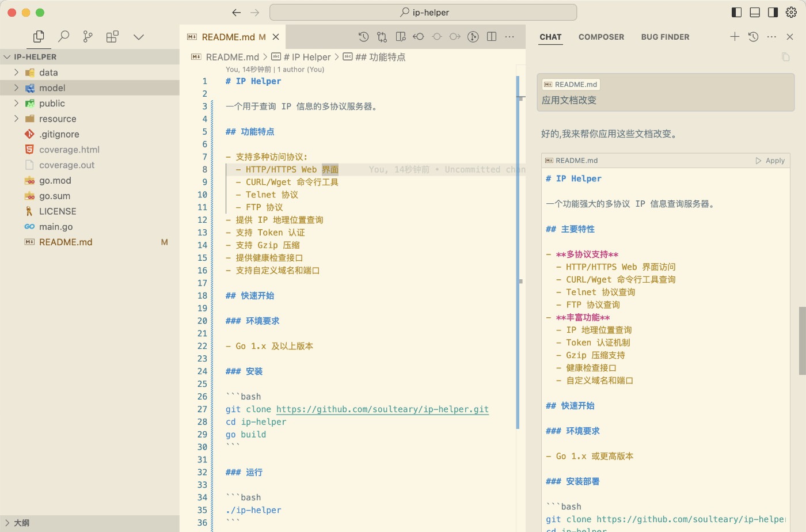Open the Search view icon
Screen dimensions: 806x532
point(64,37)
